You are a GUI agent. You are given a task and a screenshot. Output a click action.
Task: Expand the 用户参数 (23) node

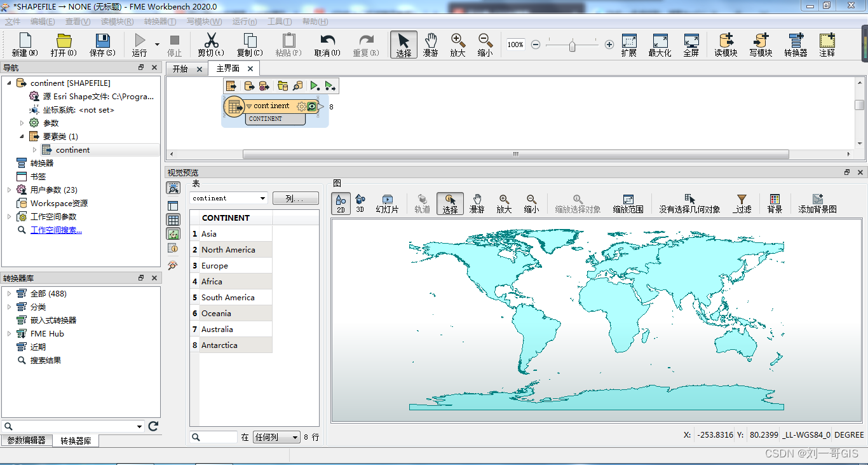click(x=10, y=190)
